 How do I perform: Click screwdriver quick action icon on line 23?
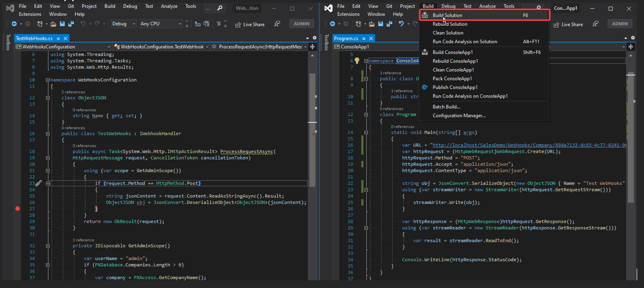click(38, 183)
